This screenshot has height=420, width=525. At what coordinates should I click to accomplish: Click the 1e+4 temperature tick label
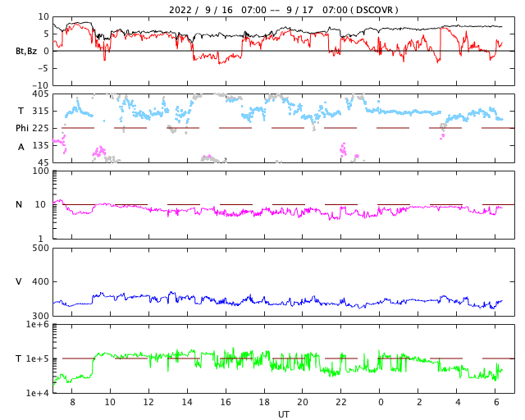pos(37,393)
